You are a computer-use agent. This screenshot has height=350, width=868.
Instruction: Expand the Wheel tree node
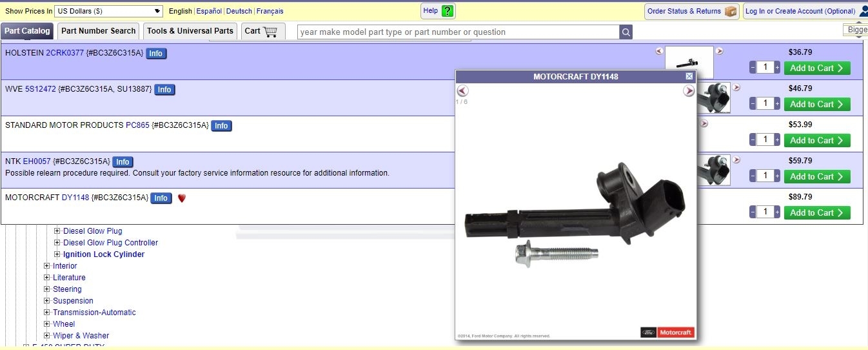click(47, 324)
